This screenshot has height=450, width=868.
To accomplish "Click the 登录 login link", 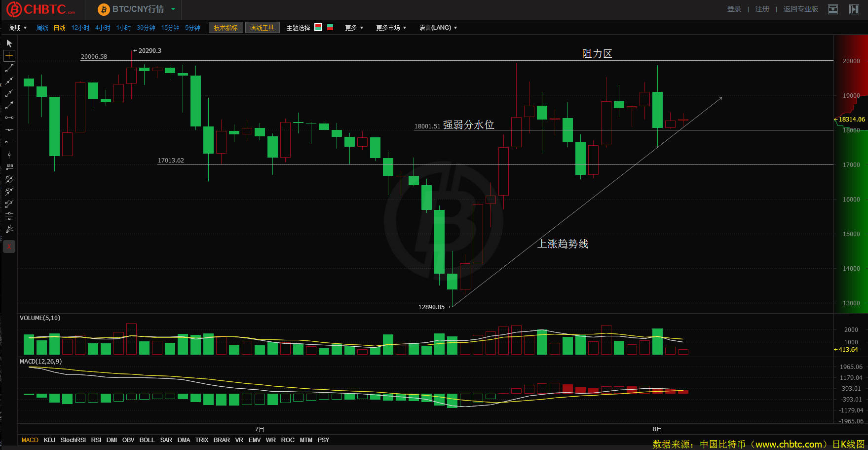I will 734,9.
